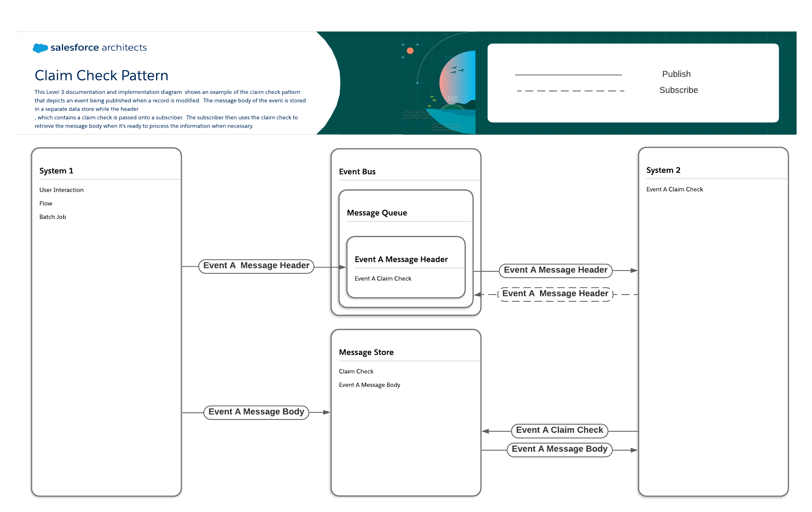Image resolution: width=812 pixels, height=512 pixels.
Task: Click Event A Claim Check arrow label
Action: (559, 430)
